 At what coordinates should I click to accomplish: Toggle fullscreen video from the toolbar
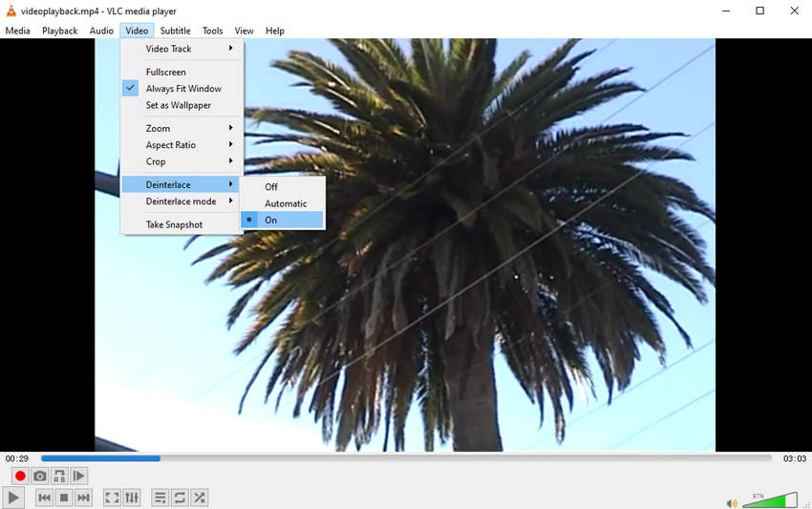click(x=112, y=498)
